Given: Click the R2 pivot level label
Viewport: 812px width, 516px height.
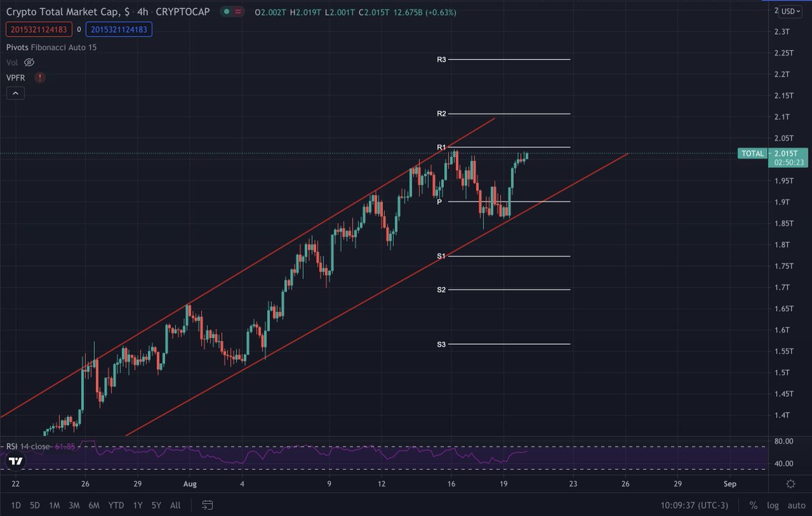Looking at the screenshot, I should [441, 114].
